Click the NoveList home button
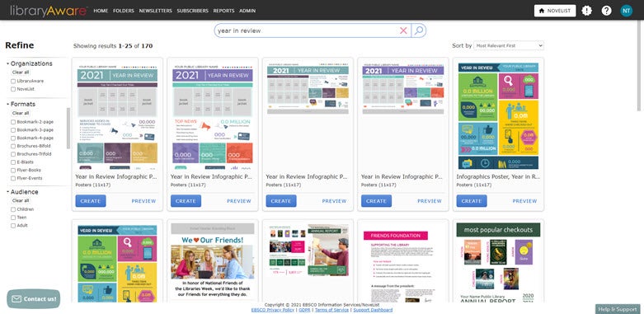 click(x=554, y=11)
